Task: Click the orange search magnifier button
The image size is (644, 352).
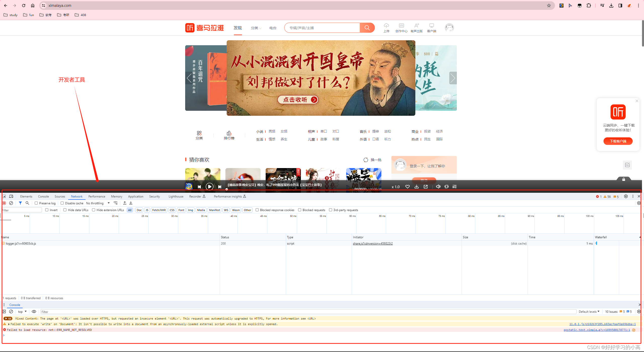Action: (367, 28)
